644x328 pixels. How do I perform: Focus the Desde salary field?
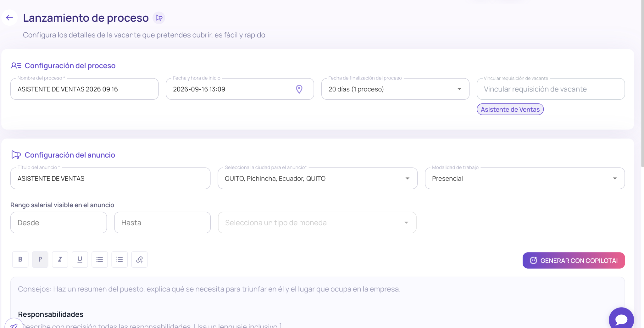58,223
